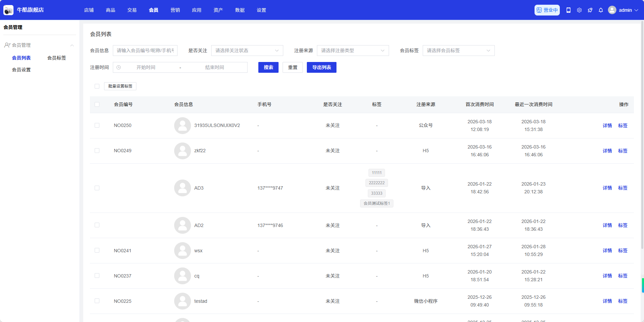Toggle the select-all checkbox in table header

pyautogui.click(x=97, y=104)
